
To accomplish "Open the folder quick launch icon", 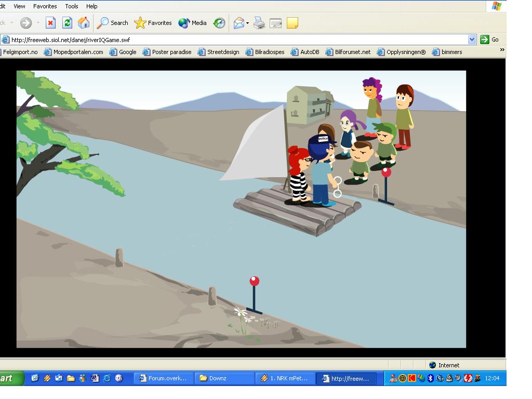I will point(71,378).
